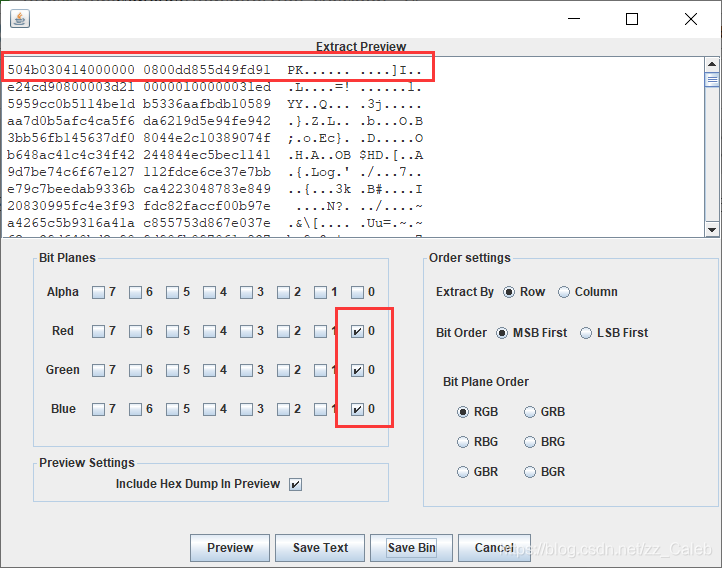The image size is (722, 568).
Task: Check Red bit plane 7
Action: click(98, 331)
